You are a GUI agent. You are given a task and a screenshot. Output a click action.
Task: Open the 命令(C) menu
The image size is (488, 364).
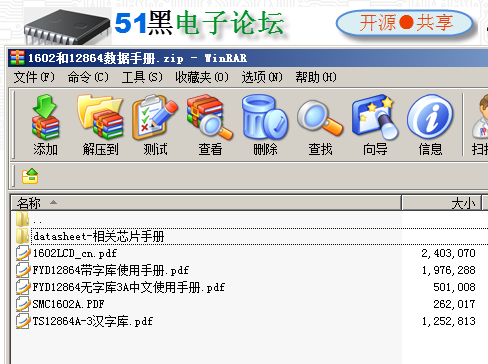tap(88, 77)
